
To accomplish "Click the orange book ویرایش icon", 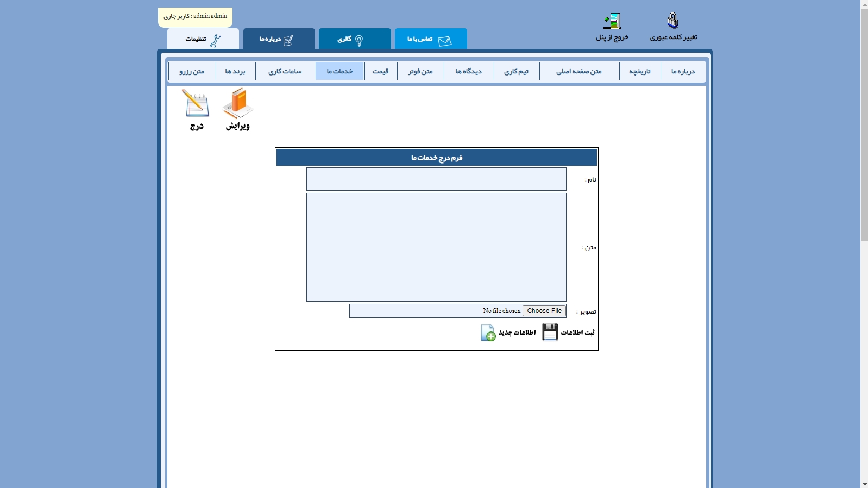I will (x=238, y=103).
